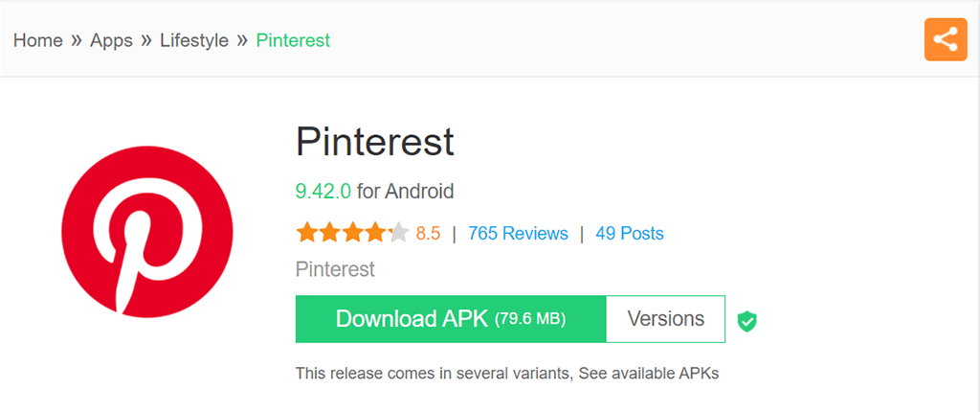Select the green Pinterest breadcrumb item
The width and height of the screenshot is (980, 412).
pos(293,40)
